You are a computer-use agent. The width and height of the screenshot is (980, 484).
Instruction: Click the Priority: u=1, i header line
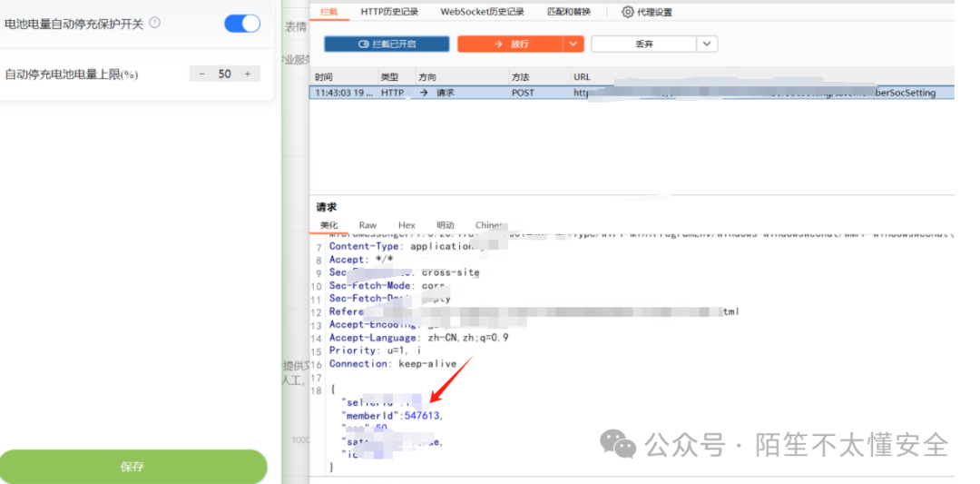pyautogui.click(x=375, y=351)
